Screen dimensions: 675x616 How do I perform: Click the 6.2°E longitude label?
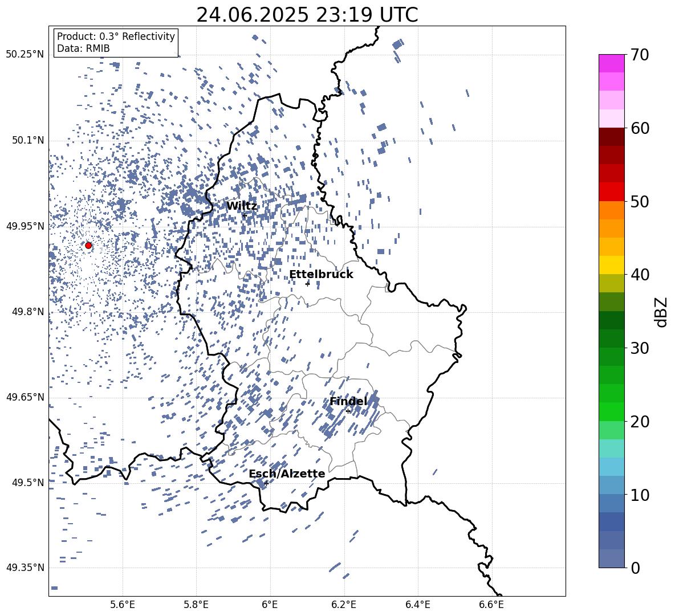tap(344, 605)
